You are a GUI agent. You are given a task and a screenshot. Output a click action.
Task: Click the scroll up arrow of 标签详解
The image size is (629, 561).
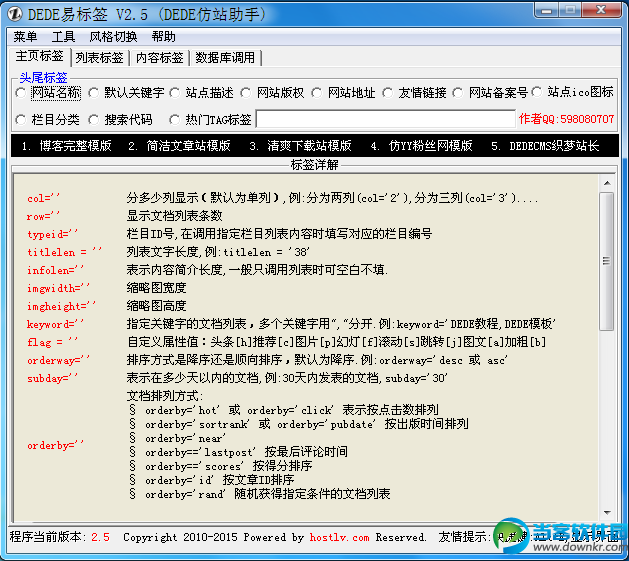click(x=607, y=183)
